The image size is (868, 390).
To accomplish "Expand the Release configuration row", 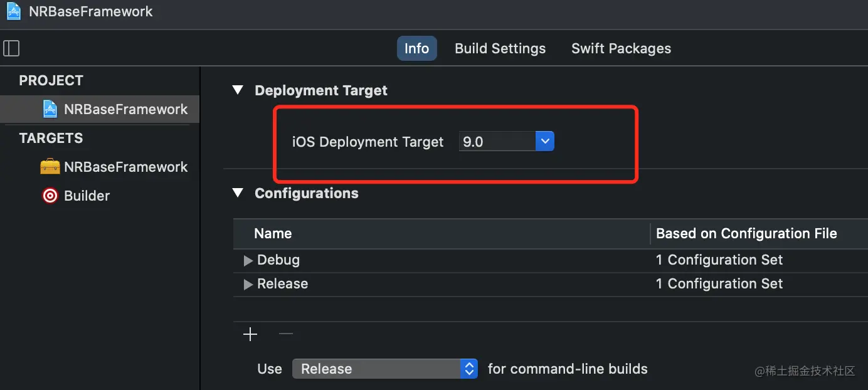I will [x=248, y=284].
